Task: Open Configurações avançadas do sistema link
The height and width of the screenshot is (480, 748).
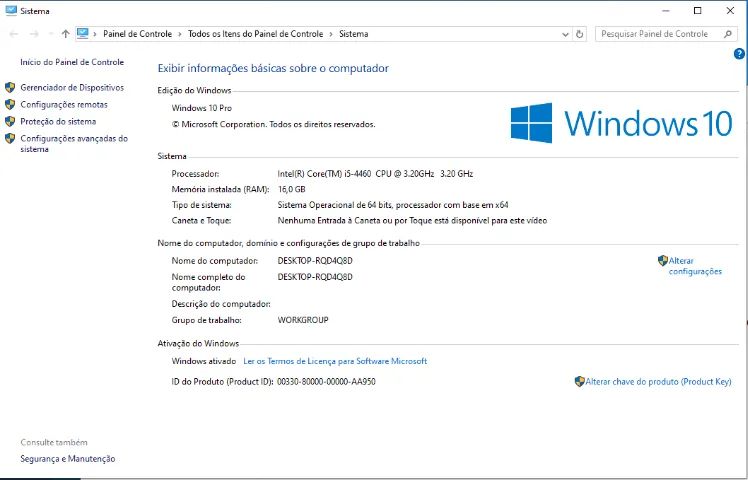Action: pos(74,144)
